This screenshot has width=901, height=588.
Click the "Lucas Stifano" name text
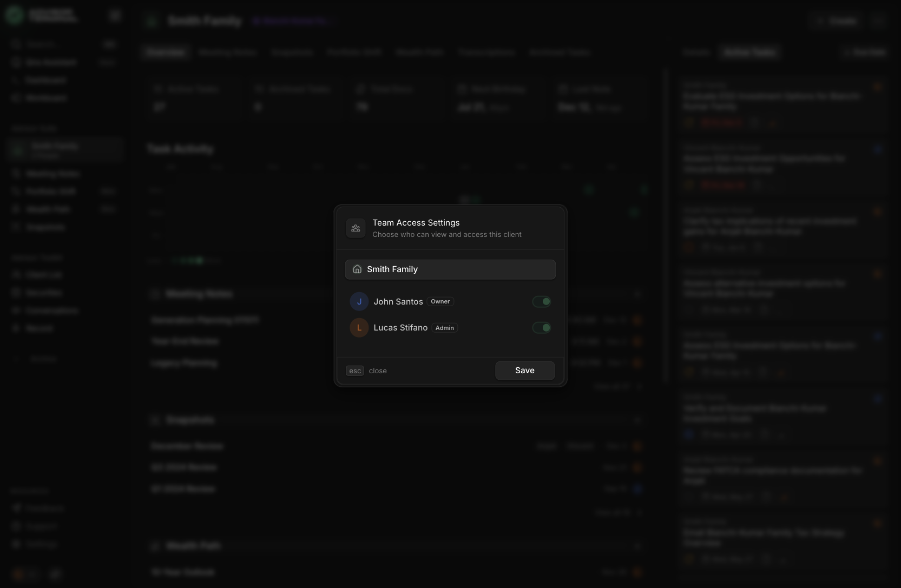(x=400, y=328)
